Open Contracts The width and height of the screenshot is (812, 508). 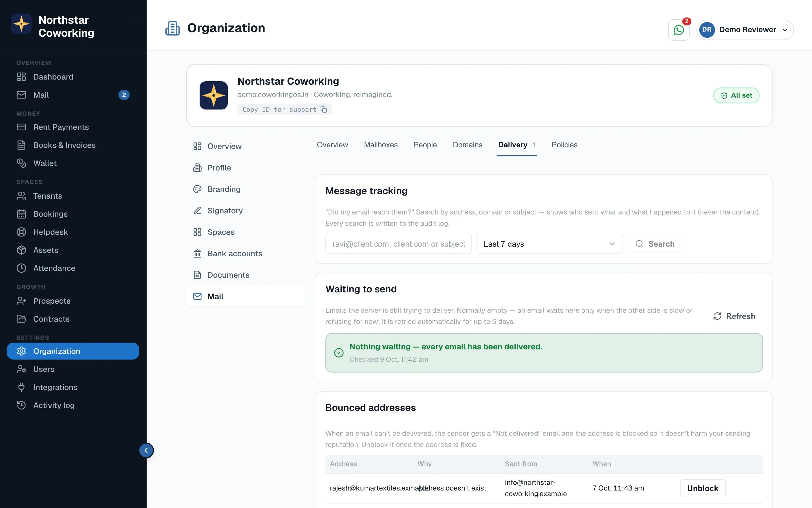pos(73,319)
